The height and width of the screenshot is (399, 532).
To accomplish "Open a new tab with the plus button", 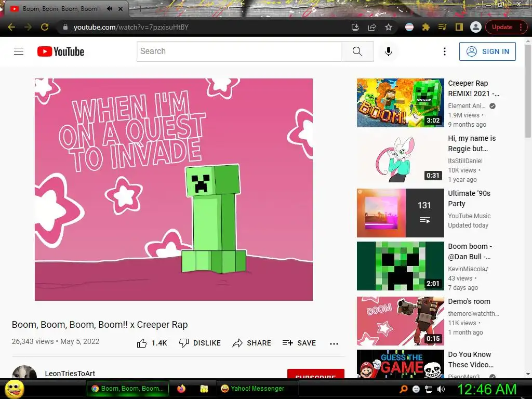I will tap(140, 9).
